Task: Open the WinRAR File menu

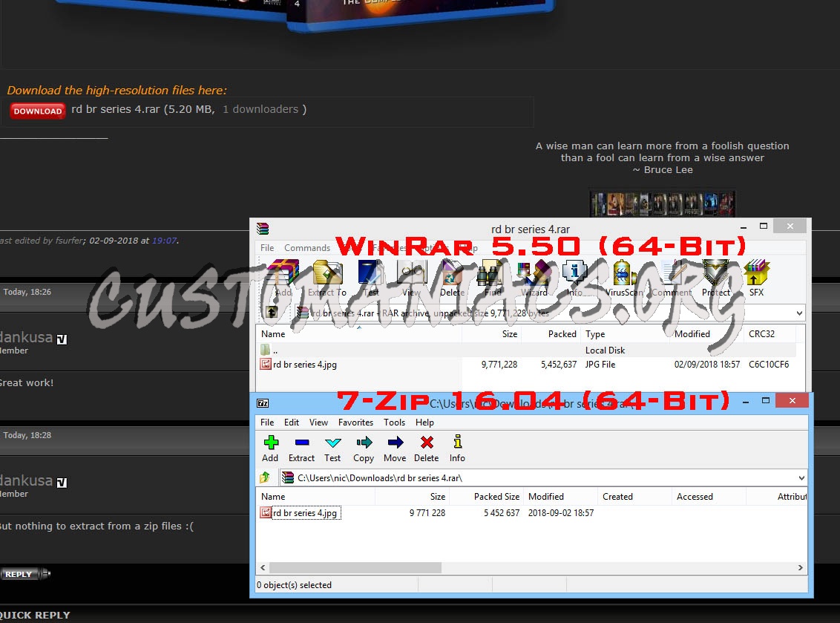Action: [267, 248]
